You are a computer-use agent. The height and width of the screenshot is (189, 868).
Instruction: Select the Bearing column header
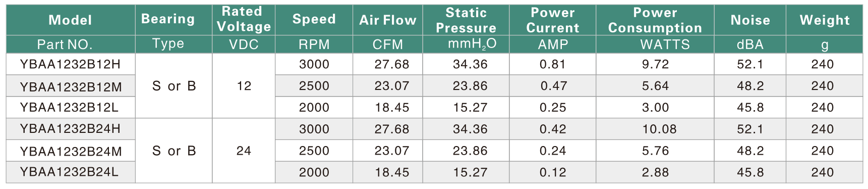pos(168,19)
